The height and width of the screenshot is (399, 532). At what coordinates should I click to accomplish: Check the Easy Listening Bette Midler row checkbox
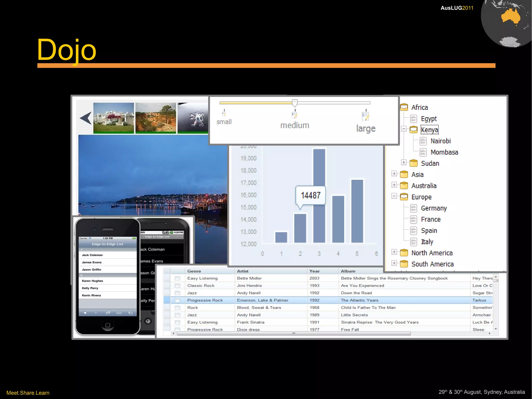point(177,278)
